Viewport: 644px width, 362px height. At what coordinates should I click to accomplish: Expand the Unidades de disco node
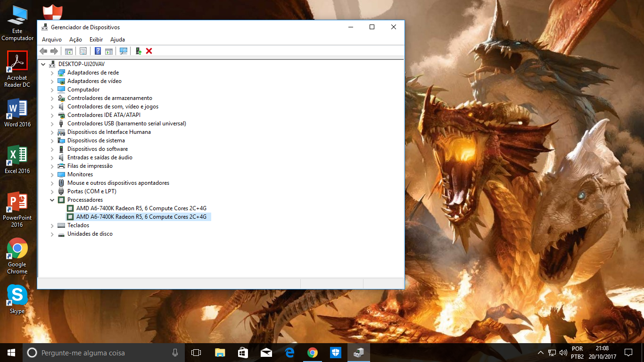52,234
